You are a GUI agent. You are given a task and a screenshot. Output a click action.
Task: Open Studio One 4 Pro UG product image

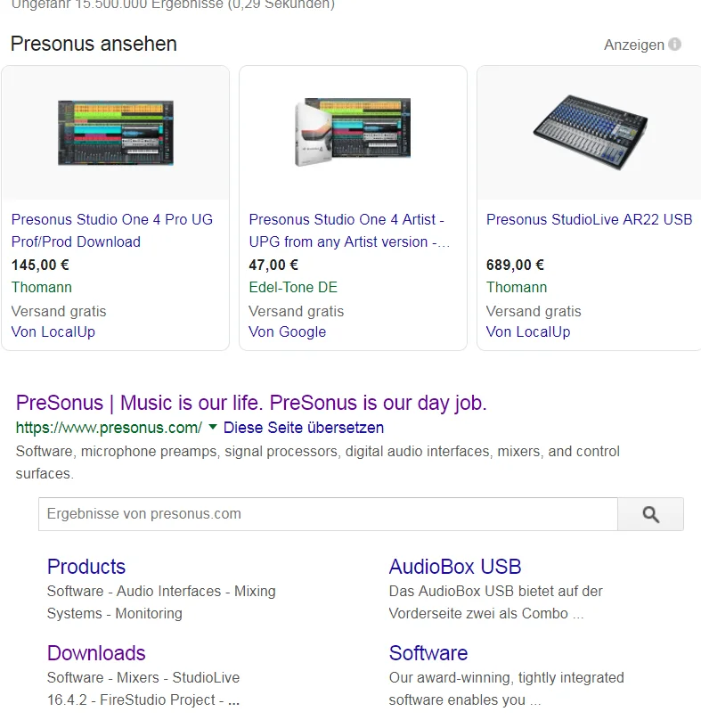tap(116, 133)
